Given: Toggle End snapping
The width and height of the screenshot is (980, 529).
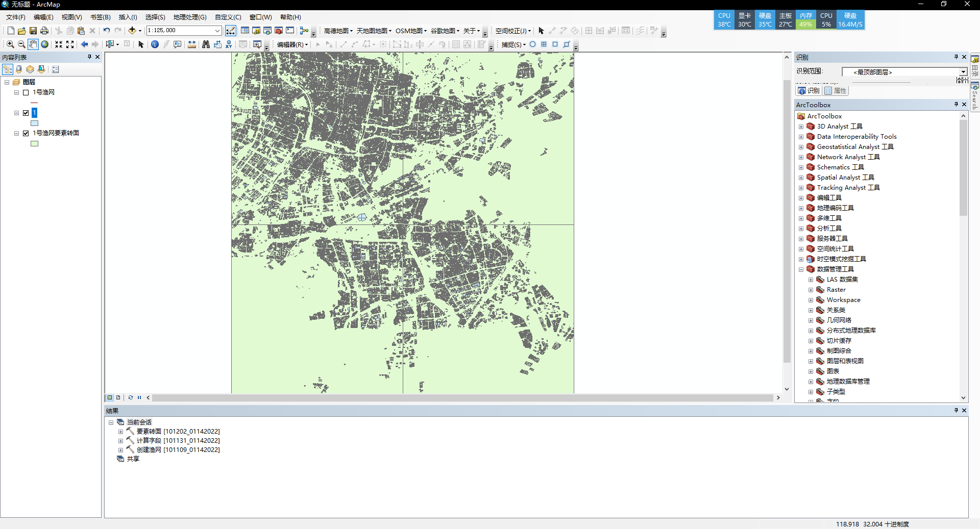Looking at the screenshot, I should 544,44.
